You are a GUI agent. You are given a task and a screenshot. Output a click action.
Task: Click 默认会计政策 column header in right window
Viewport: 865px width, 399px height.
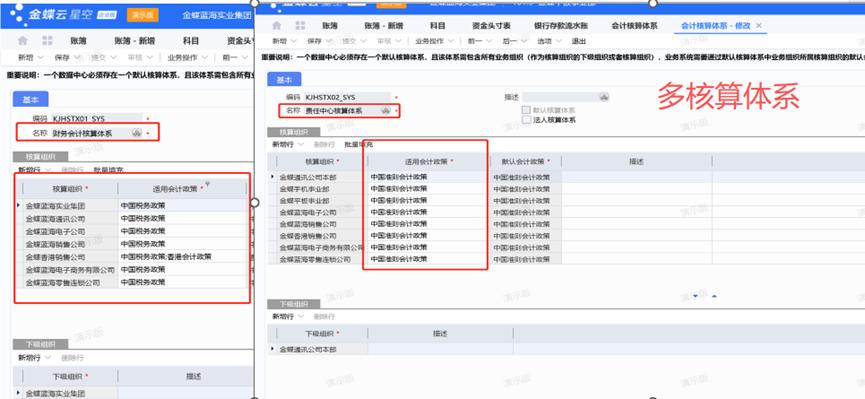[x=526, y=162]
